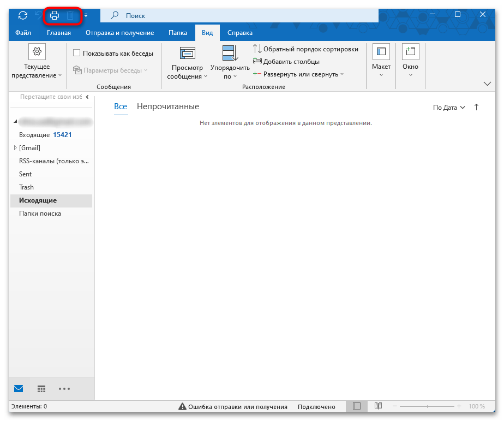Open the File (Файл) tab
Image resolution: width=504 pixels, height=421 pixels.
click(x=23, y=33)
